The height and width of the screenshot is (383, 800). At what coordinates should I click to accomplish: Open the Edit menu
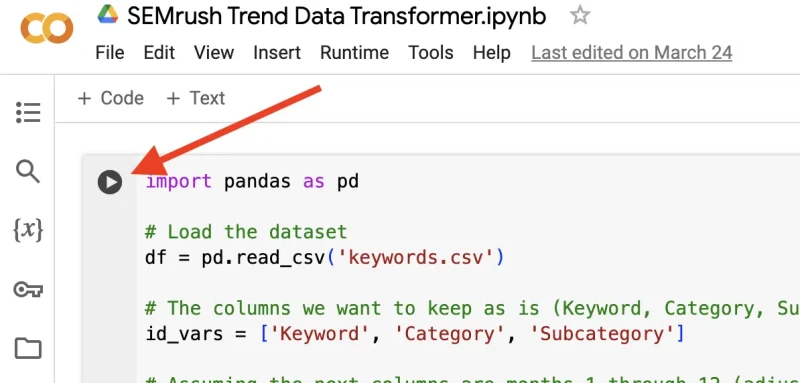coord(159,53)
